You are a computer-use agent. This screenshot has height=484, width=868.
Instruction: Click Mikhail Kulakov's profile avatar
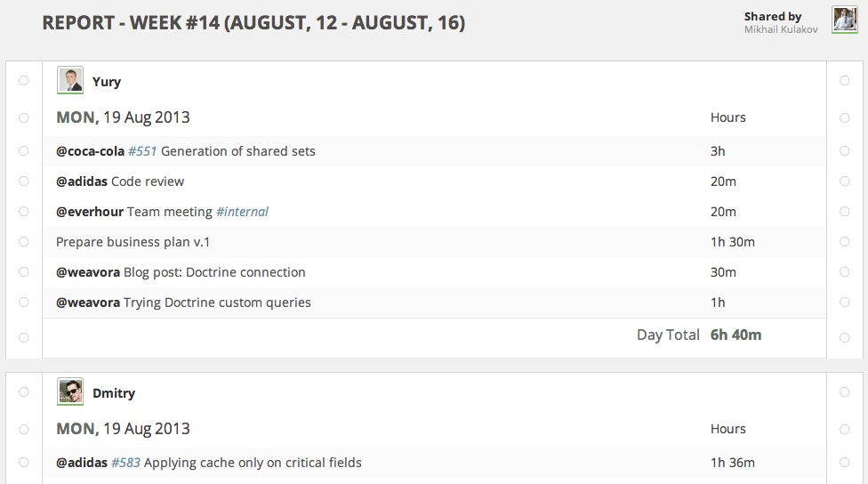844,20
